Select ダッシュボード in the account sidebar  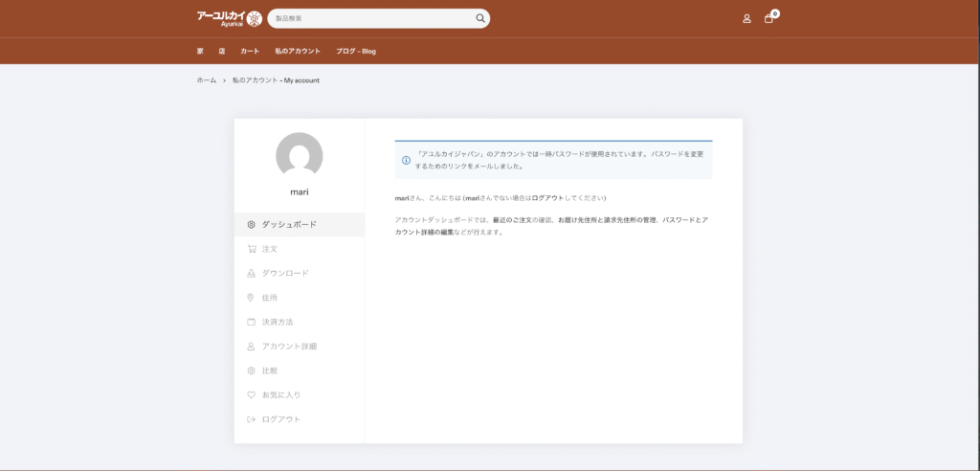pyautogui.click(x=289, y=224)
